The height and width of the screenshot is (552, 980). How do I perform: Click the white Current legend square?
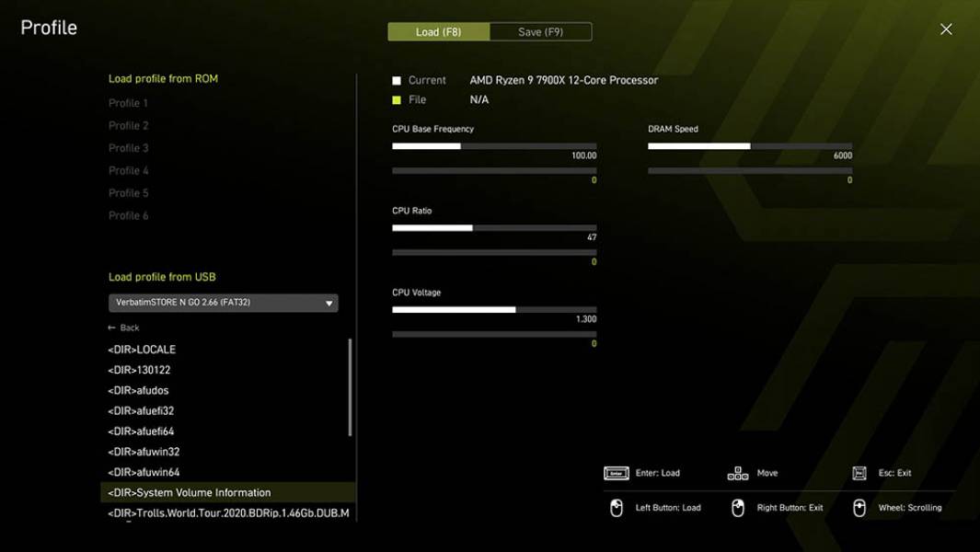coord(396,80)
